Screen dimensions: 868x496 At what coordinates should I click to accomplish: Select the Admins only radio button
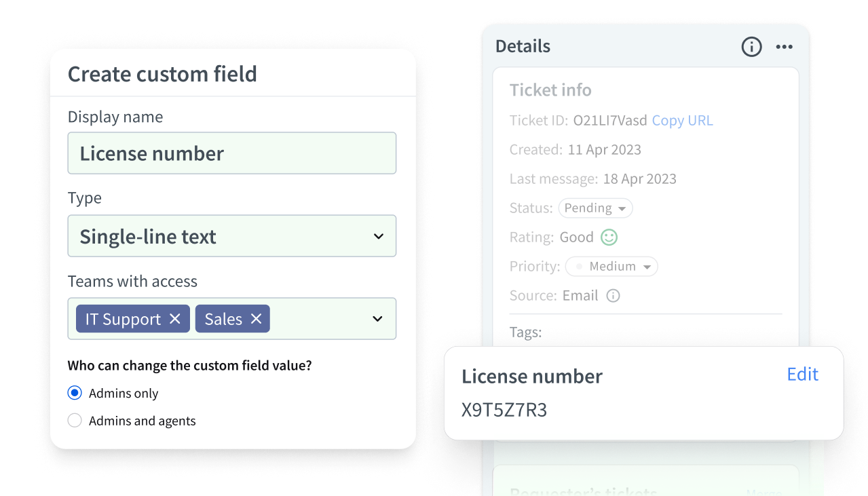(x=75, y=393)
